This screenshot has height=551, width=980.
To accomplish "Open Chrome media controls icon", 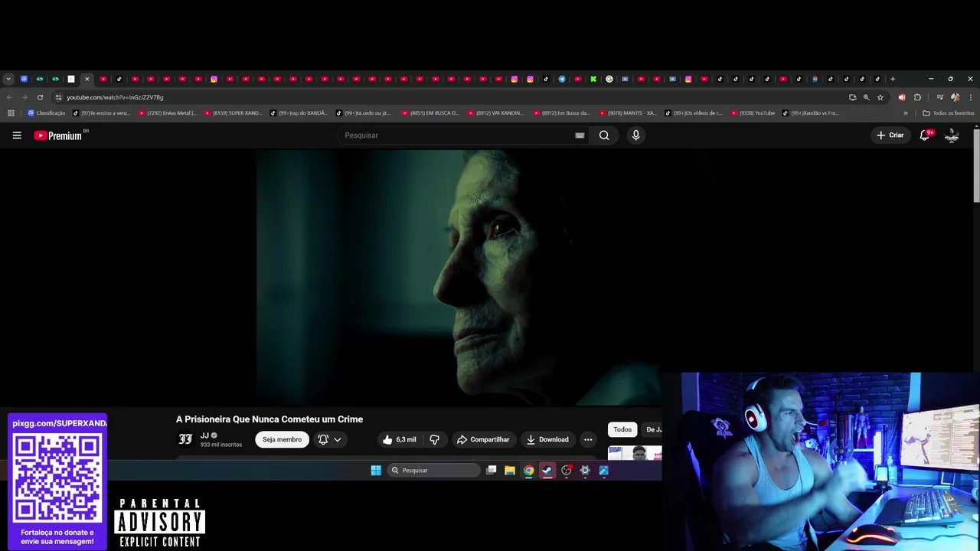I will point(939,97).
